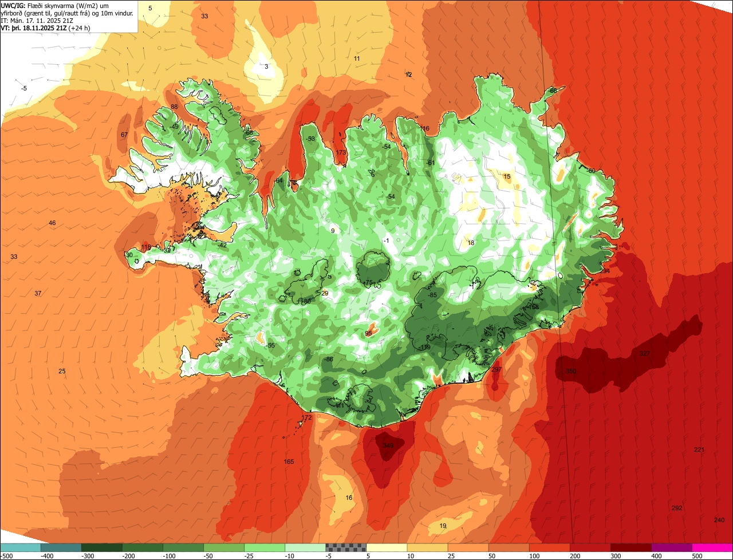733x560 pixels.
Task: Click the '-55' value in the southwest
Action: tap(270, 345)
